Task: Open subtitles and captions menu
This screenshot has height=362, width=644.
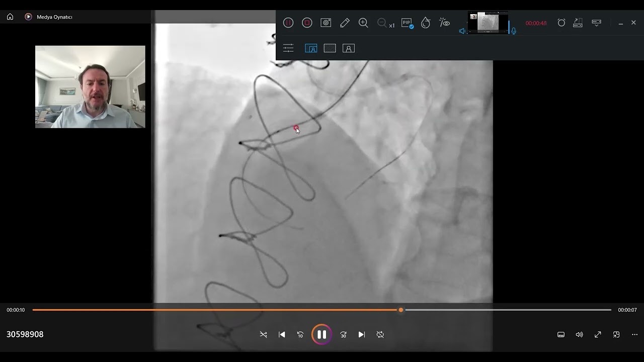Action: pyautogui.click(x=561, y=334)
